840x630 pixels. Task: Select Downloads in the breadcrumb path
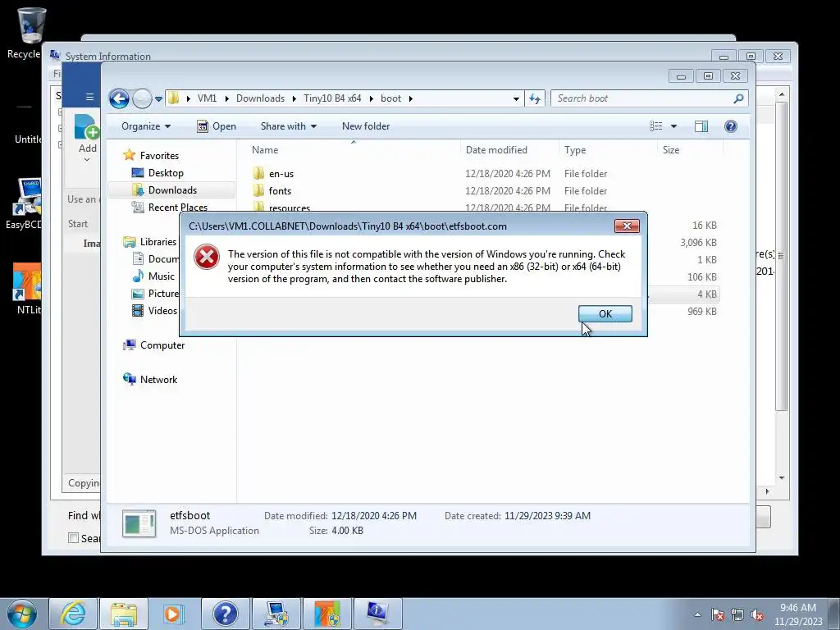[x=260, y=98]
